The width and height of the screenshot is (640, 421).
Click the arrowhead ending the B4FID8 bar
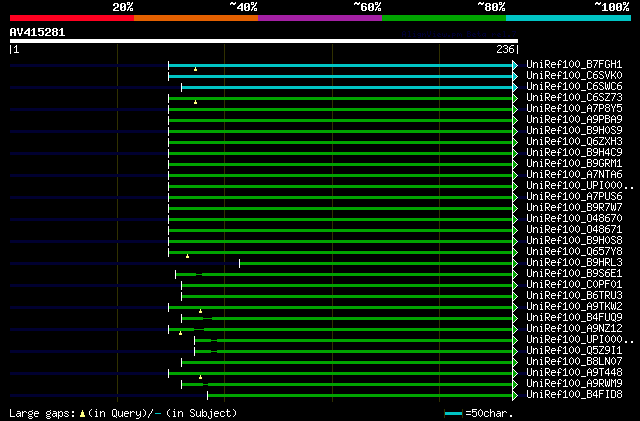515,395
